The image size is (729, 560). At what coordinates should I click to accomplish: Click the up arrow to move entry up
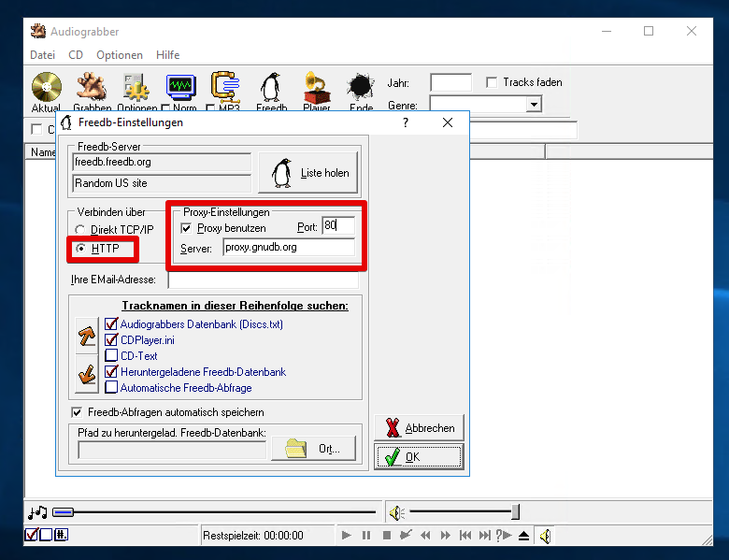pos(87,336)
